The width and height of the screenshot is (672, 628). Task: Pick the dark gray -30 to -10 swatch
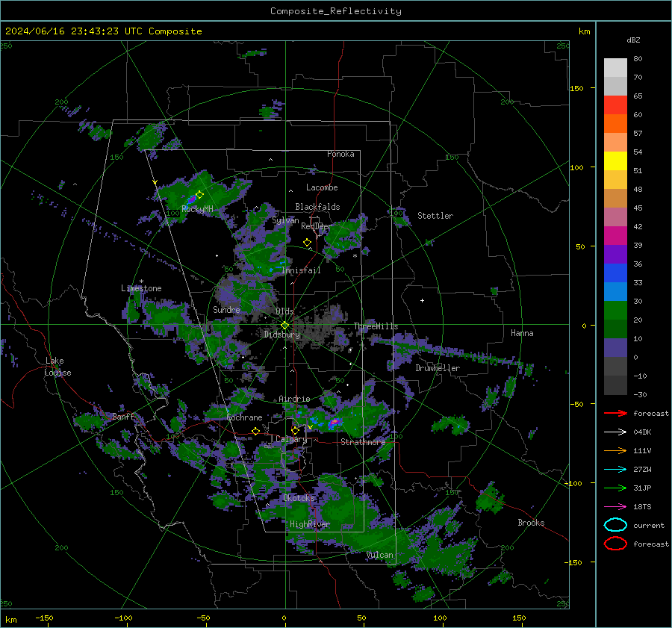[x=615, y=385]
